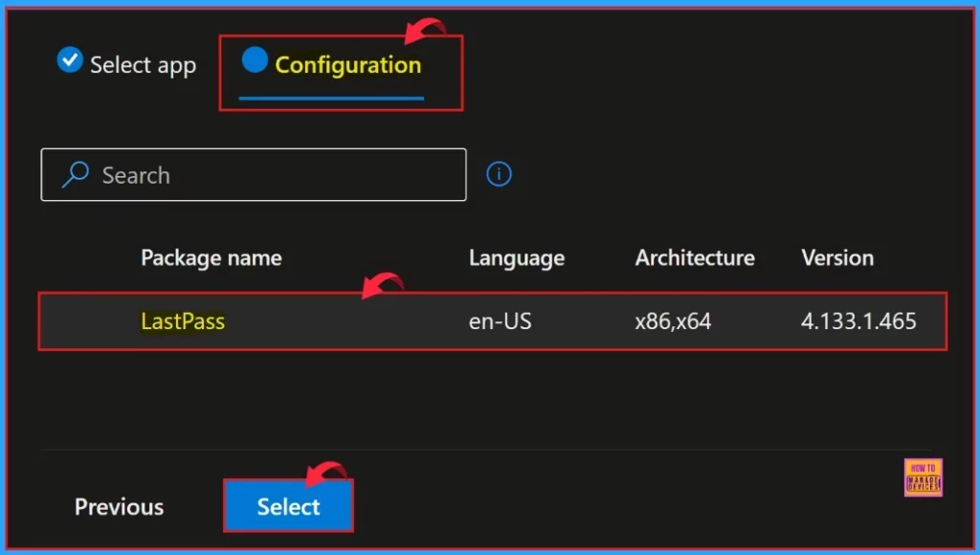This screenshot has width=980, height=555.
Task: Select the LastPass package name
Action: click(x=183, y=322)
